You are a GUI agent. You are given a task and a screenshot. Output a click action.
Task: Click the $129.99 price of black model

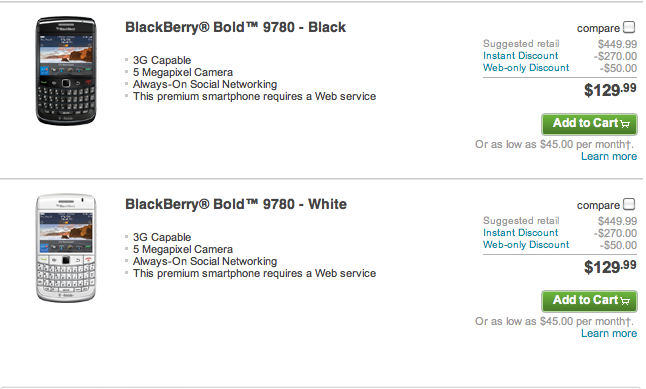[x=610, y=89]
